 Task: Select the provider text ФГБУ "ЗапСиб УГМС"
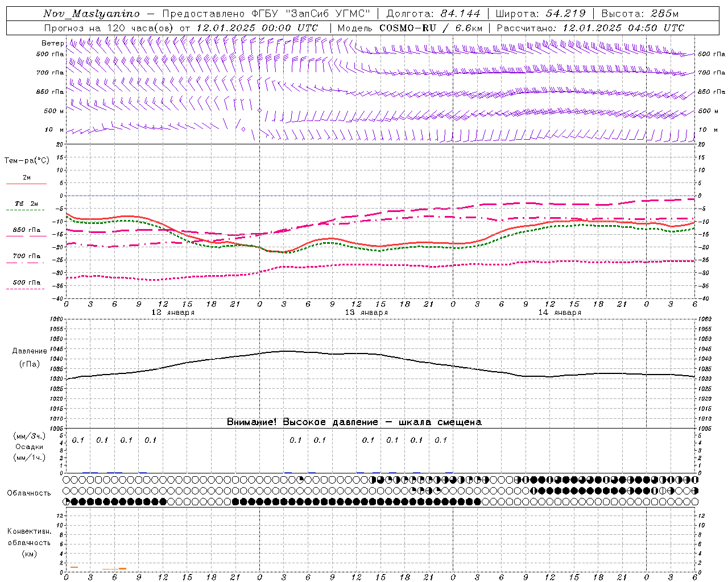[311, 14]
